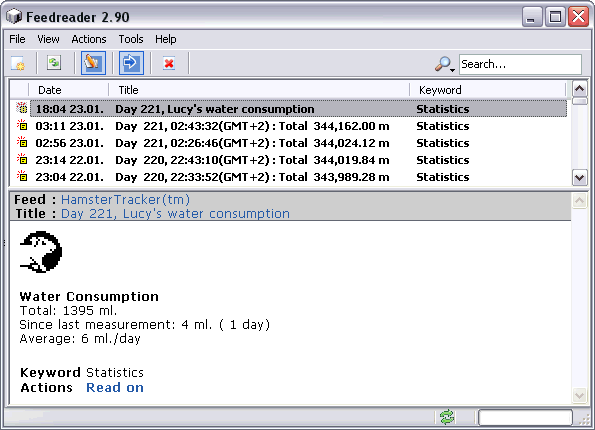The image size is (595, 430).
Task: Sort by the Title column header
Action: point(259,90)
